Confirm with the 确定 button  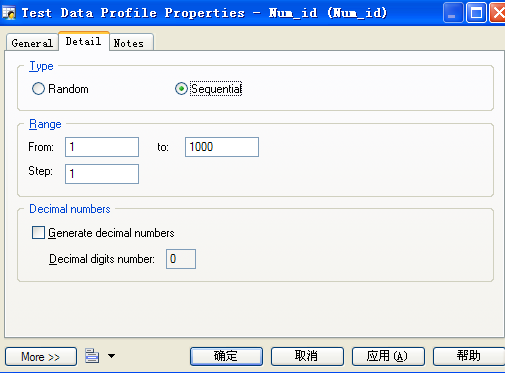[x=226, y=356]
